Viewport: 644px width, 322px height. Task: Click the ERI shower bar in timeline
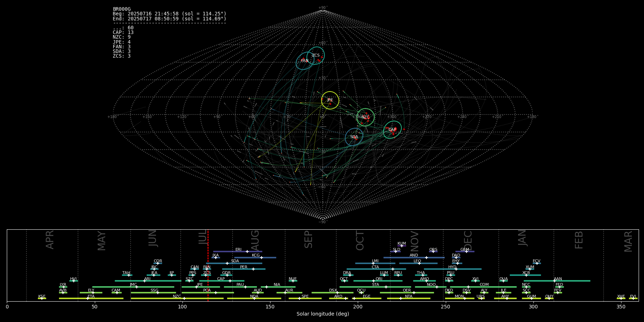point(238,252)
